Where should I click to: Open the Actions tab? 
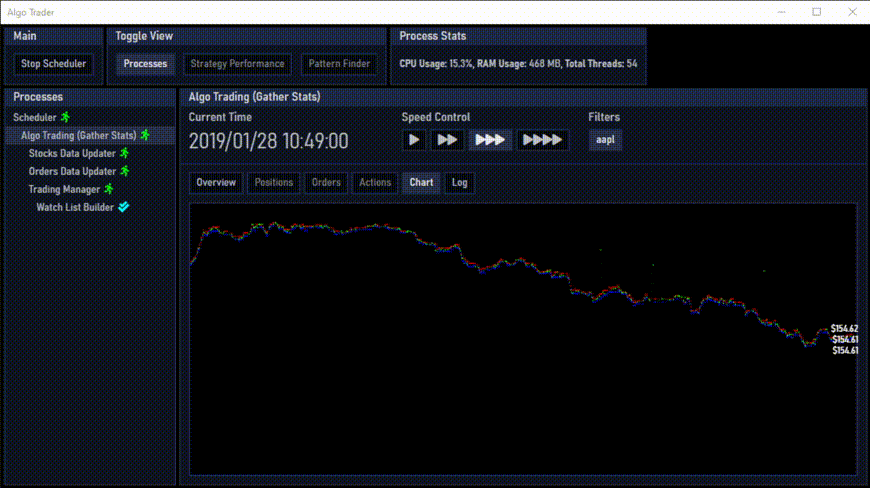point(375,182)
